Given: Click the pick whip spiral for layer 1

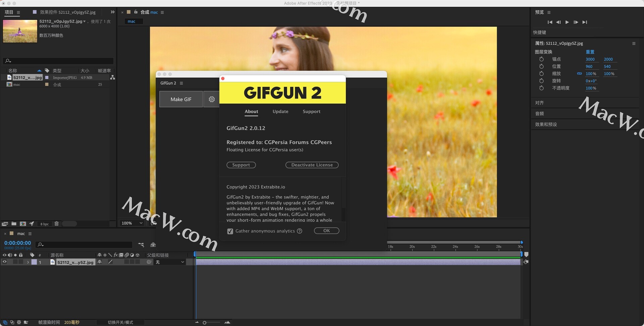Looking at the screenshot, I should click(149, 262).
